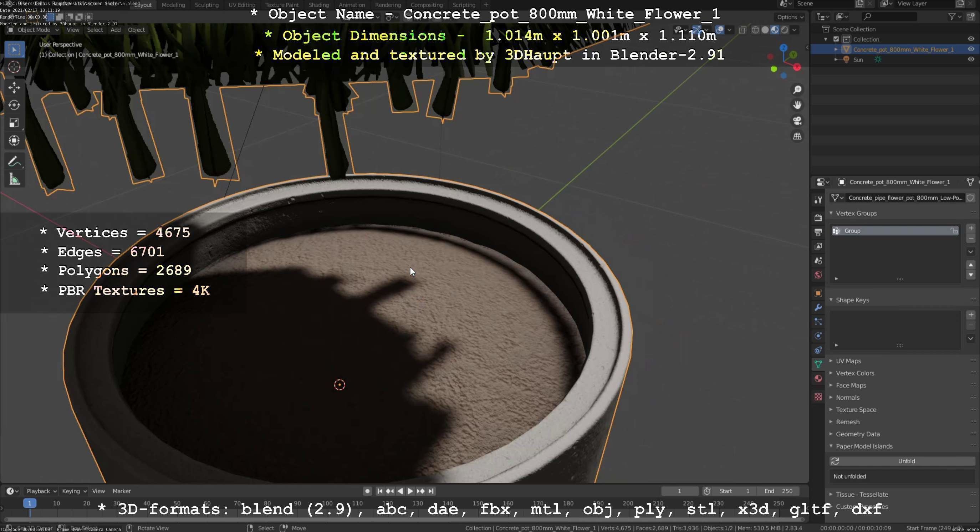Open the Object Mode dropdown
This screenshot has width=980, height=532.
[x=34, y=30]
